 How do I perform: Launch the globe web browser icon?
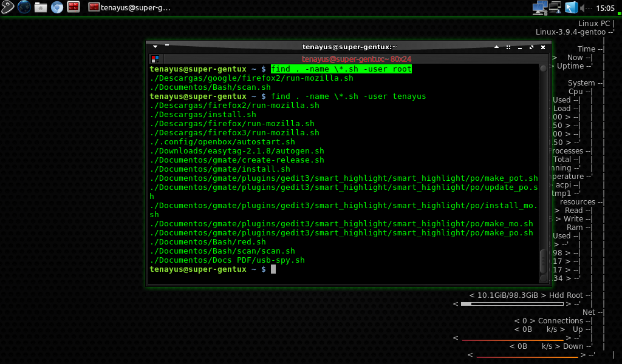click(24, 7)
